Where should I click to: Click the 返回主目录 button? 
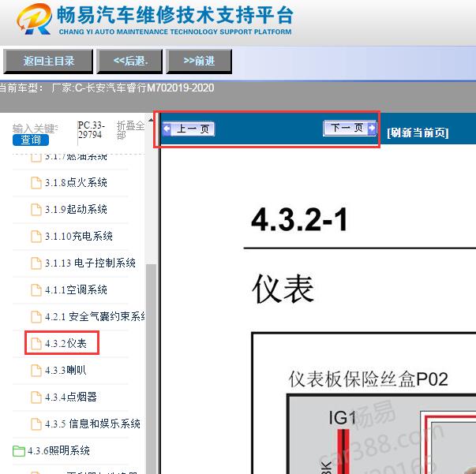pyautogui.click(x=48, y=62)
